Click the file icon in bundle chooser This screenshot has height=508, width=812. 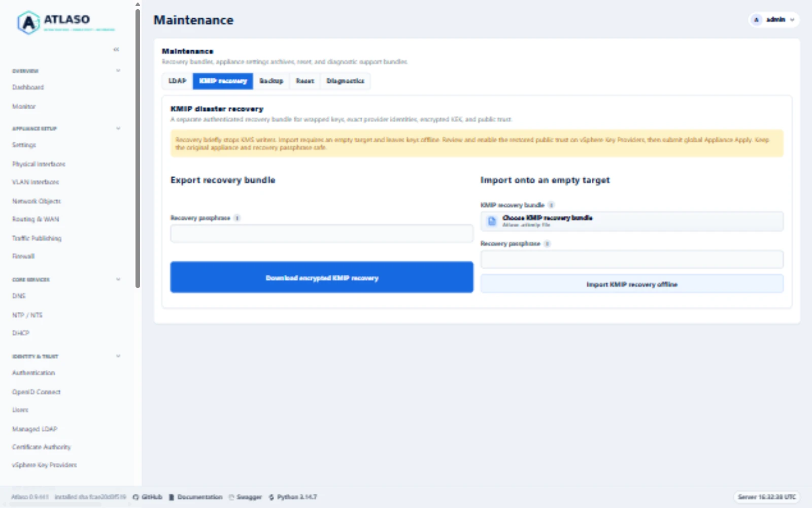[x=492, y=221]
